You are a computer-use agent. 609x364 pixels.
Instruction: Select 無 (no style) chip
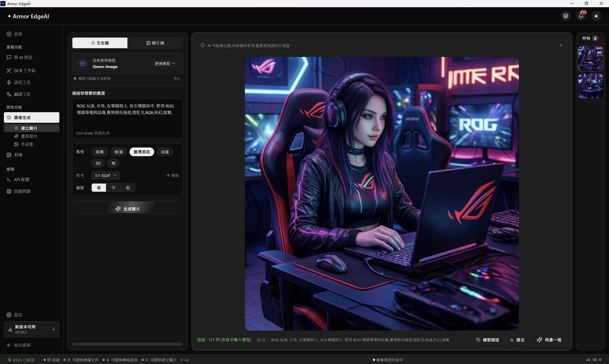click(x=113, y=163)
